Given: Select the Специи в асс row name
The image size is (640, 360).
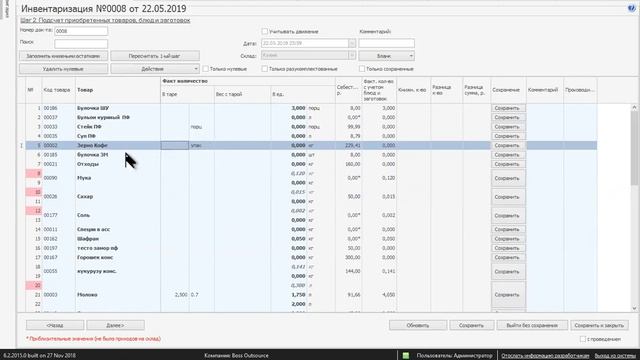Looking at the screenshot, I should 118,229.
